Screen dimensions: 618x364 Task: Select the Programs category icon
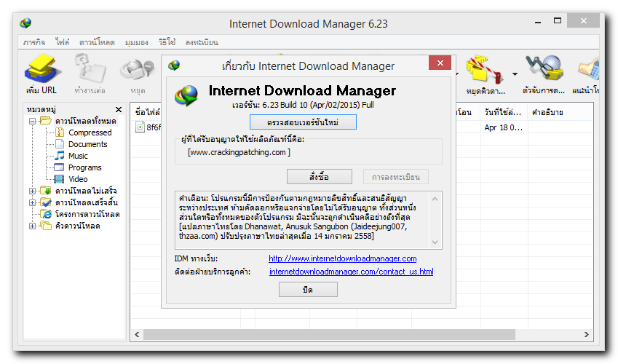(x=59, y=167)
